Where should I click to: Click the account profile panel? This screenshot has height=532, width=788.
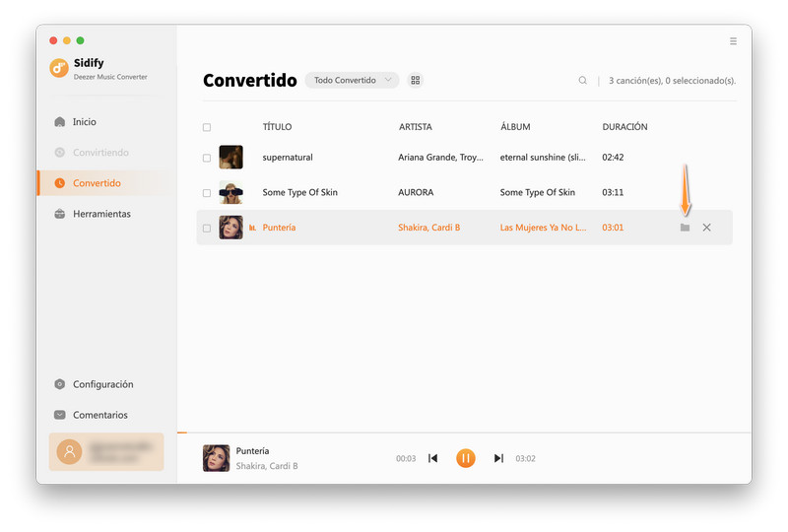click(106, 451)
